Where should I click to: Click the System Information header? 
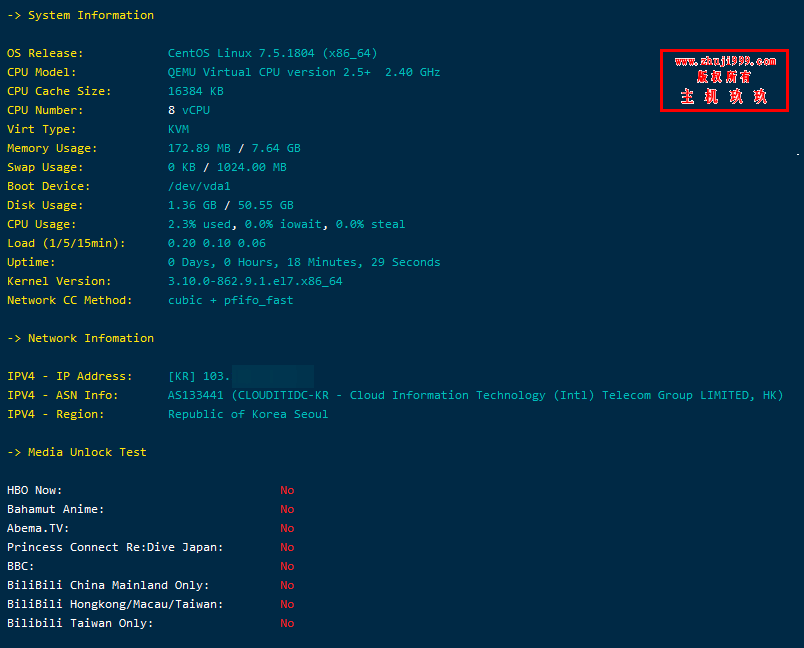click(x=81, y=15)
